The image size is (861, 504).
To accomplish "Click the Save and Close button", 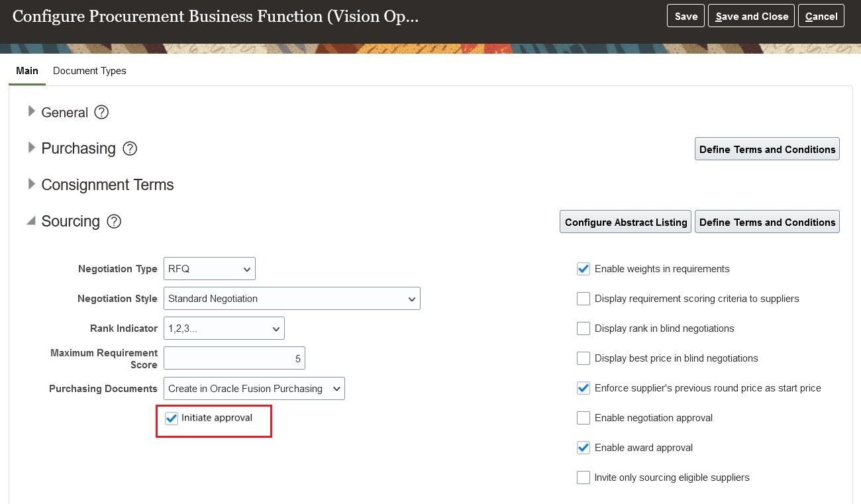I will point(752,17).
